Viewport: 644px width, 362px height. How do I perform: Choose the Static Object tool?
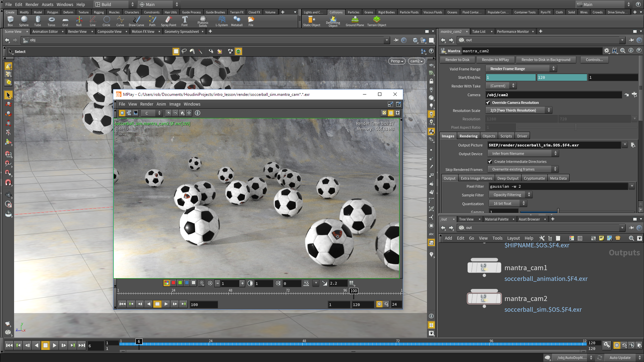pos(311,21)
